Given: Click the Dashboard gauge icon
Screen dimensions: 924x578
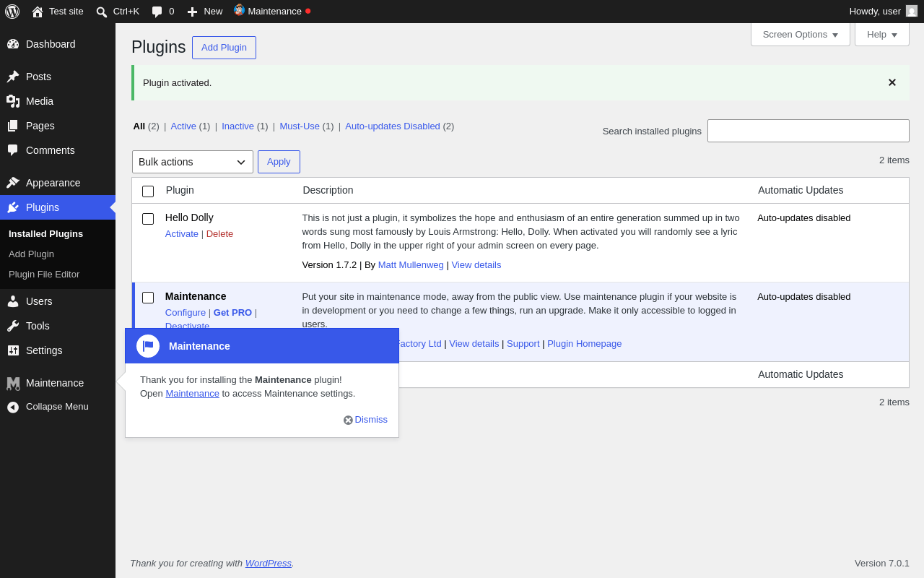Looking at the screenshot, I should pos(13,44).
